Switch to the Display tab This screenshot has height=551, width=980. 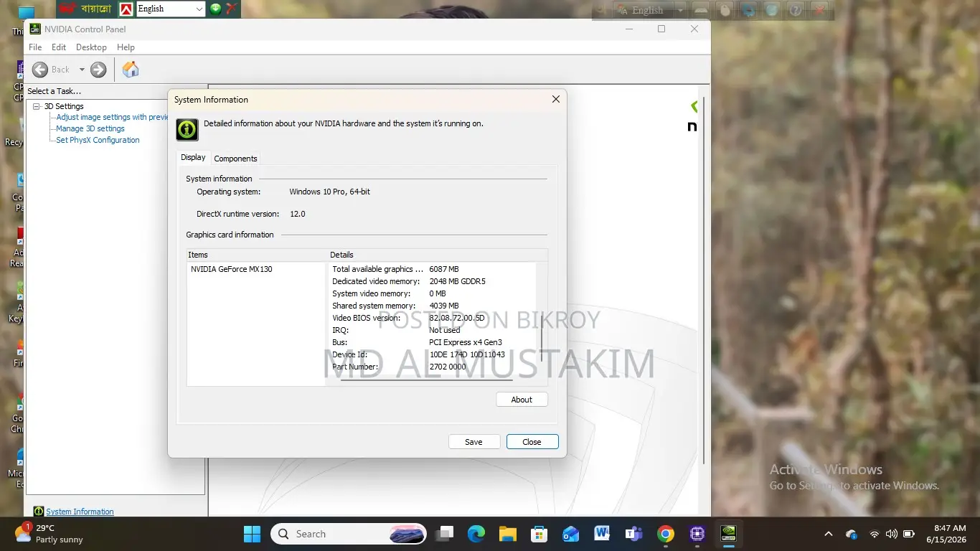point(193,158)
